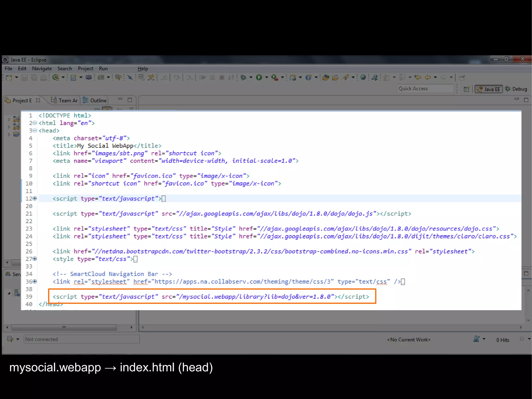Click the dojo.js script line 21

click(232, 214)
